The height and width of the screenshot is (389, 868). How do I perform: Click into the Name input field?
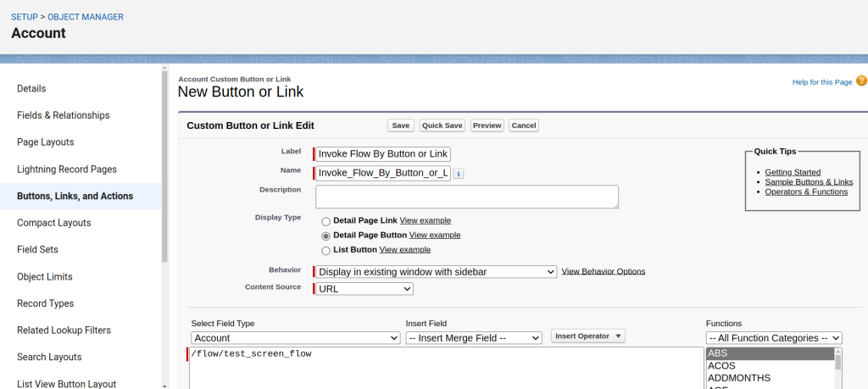point(383,173)
